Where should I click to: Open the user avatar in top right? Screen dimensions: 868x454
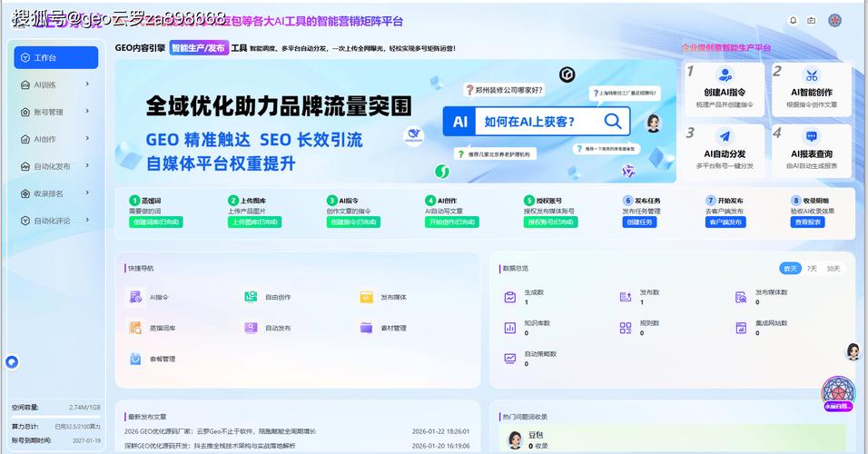click(x=834, y=21)
